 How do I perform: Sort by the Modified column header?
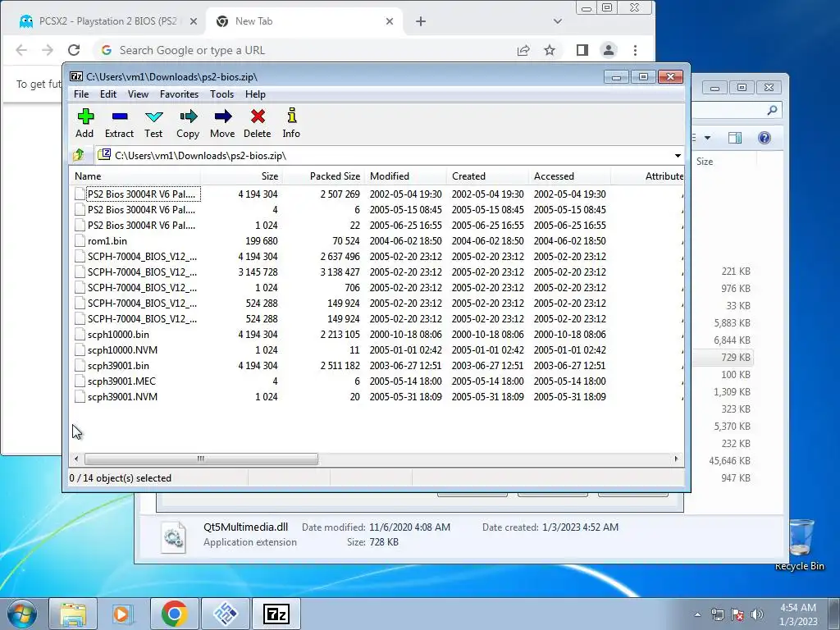(405, 176)
